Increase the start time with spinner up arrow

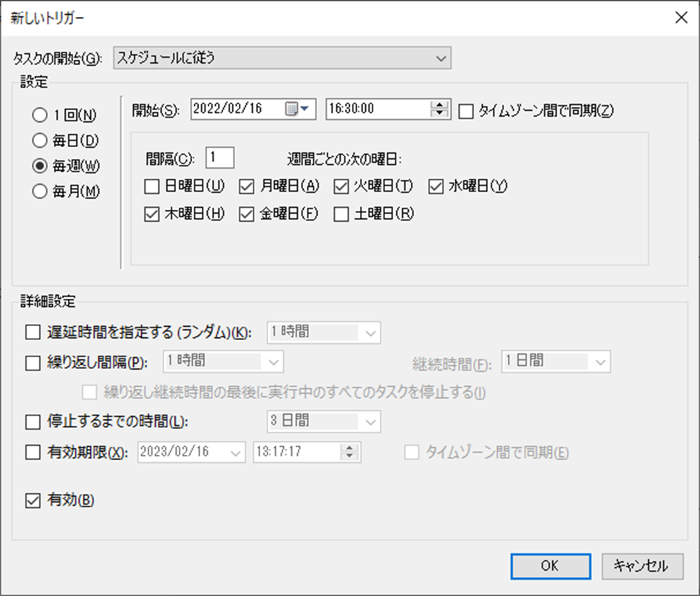click(440, 105)
